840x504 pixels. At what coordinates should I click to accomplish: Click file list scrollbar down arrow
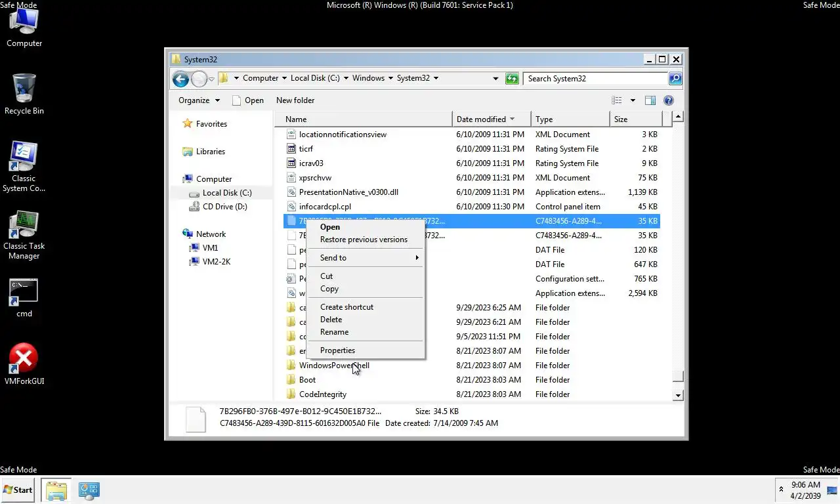click(x=678, y=396)
